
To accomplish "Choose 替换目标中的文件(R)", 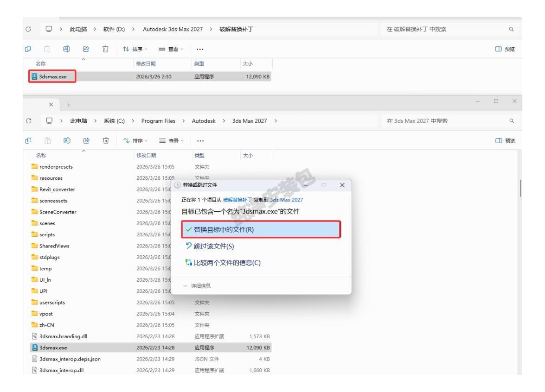I will (x=261, y=229).
